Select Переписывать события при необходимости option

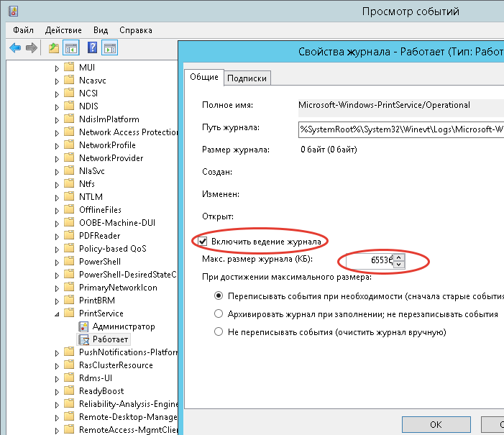pyautogui.click(x=219, y=296)
